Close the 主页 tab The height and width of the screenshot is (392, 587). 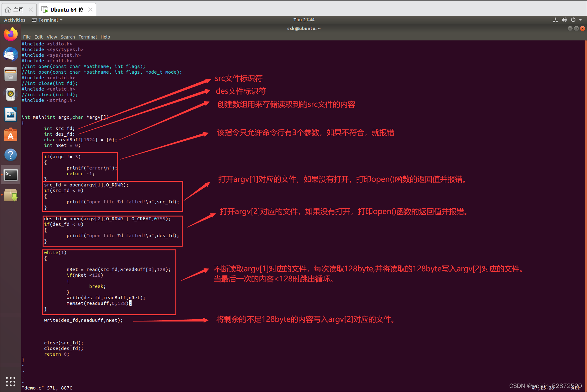click(x=31, y=9)
